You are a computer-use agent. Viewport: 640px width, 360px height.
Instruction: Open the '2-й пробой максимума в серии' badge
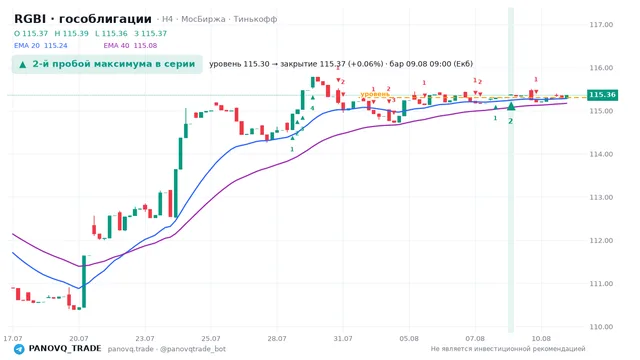pos(107,64)
